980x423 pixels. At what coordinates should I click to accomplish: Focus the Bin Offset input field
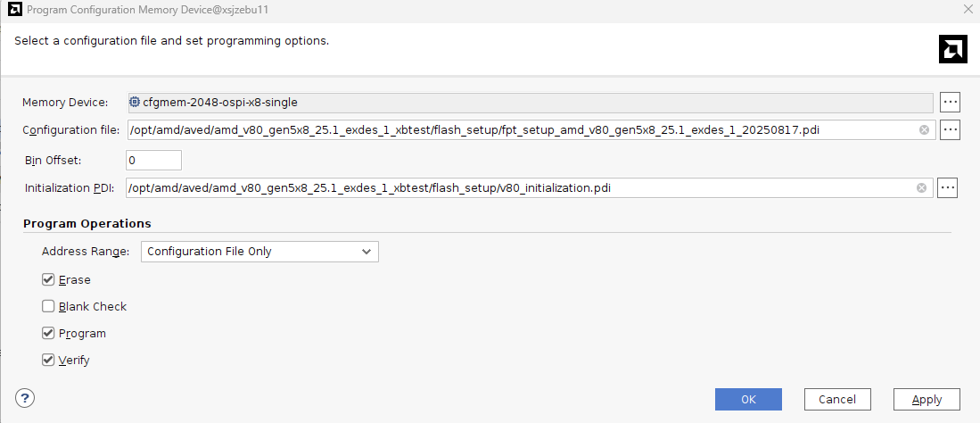click(x=153, y=161)
